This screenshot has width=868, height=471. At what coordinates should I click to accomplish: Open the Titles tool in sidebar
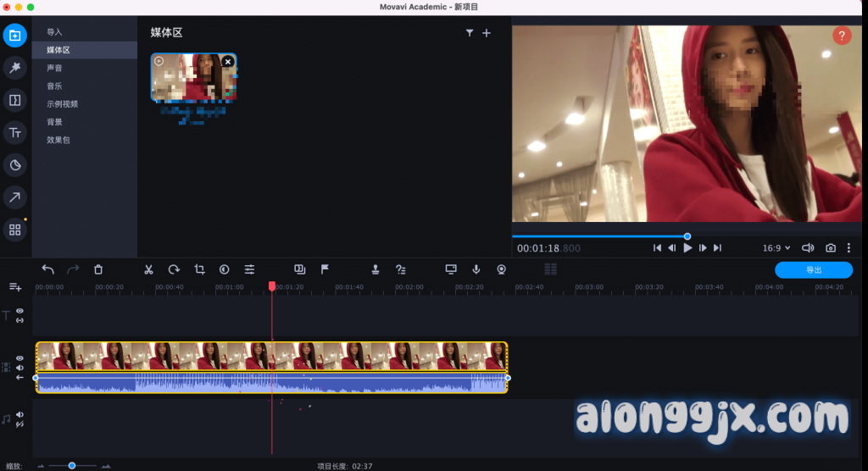pyautogui.click(x=14, y=132)
